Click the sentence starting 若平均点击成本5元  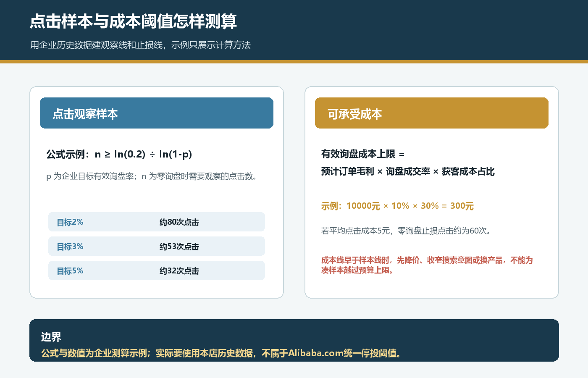(x=407, y=231)
